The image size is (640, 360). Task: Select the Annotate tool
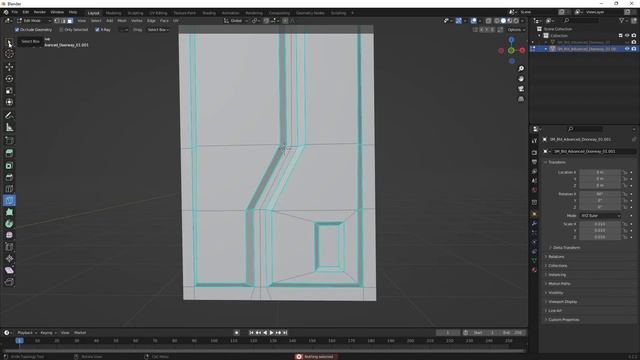[9, 116]
